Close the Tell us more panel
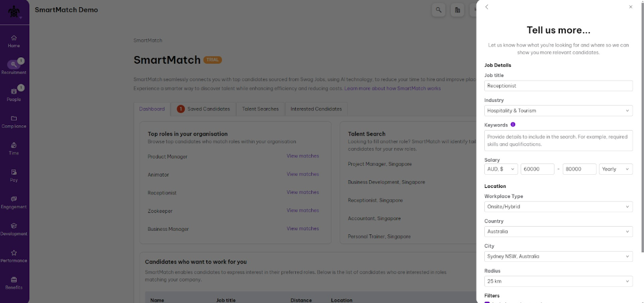The width and height of the screenshot is (644, 303). coord(631,7)
